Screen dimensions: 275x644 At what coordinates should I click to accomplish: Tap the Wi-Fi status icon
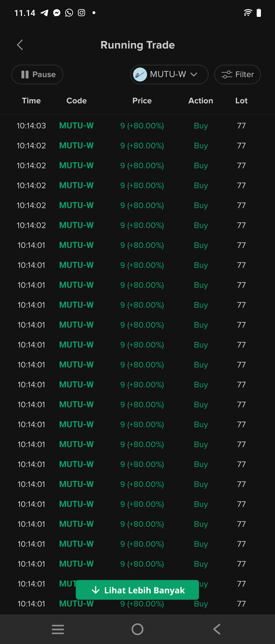click(x=248, y=13)
